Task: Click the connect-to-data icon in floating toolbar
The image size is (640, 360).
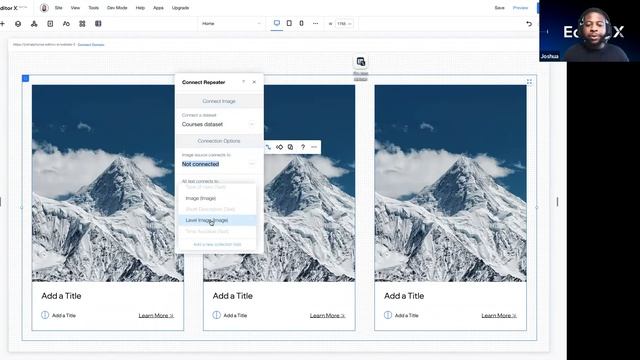Action: click(268, 147)
